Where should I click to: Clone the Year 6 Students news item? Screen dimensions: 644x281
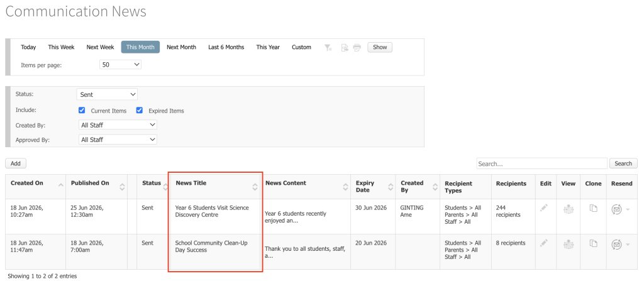coord(593,208)
